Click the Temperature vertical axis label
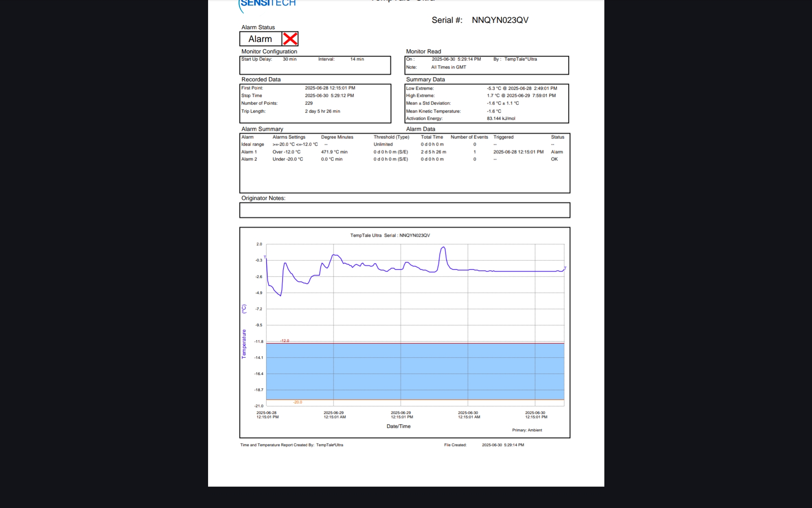This screenshot has height=508, width=812. click(x=244, y=344)
